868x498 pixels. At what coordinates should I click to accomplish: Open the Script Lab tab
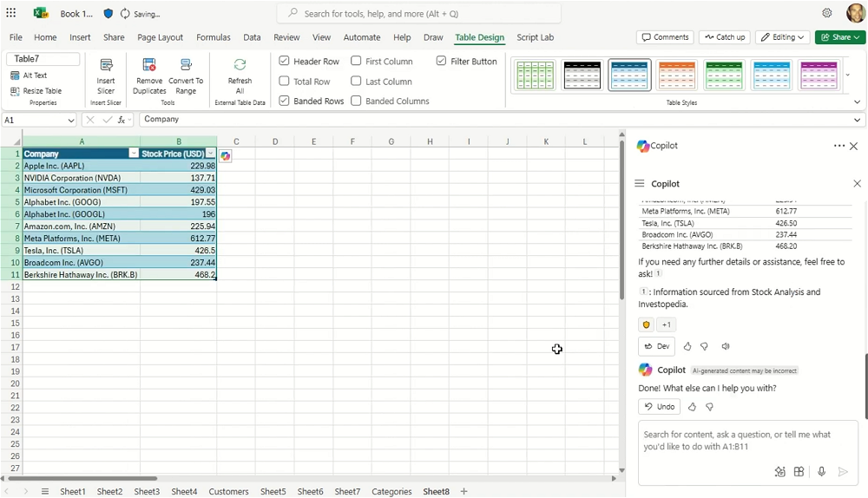point(536,37)
